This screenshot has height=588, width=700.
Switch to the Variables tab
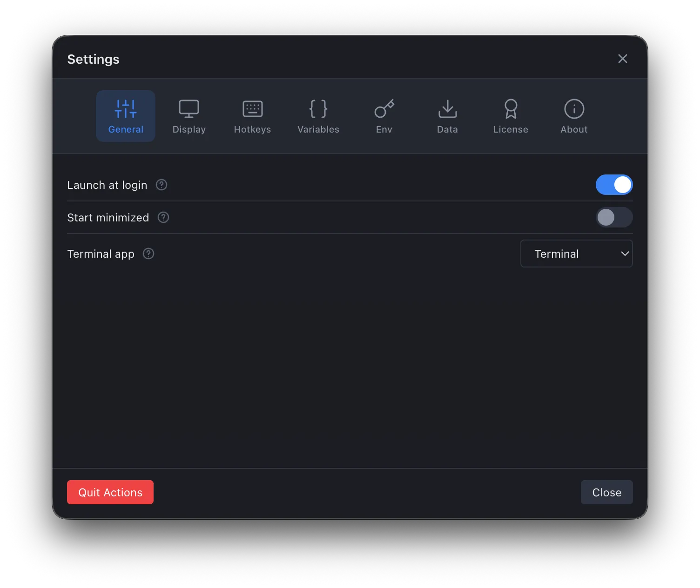click(318, 116)
